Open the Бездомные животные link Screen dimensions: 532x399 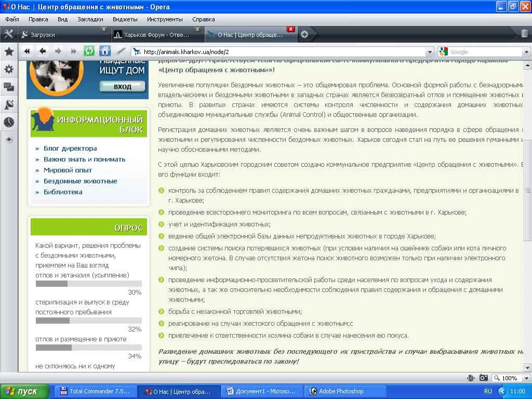click(x=80, y=181)
